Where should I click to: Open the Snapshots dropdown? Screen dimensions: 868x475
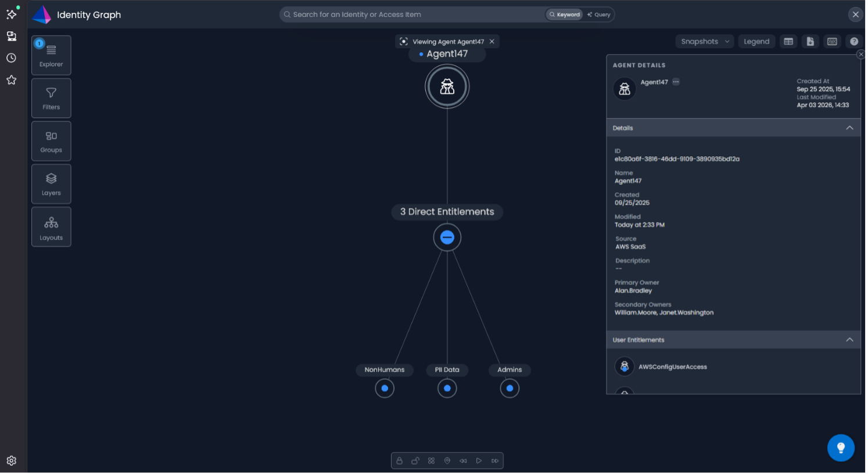[705, 42]
